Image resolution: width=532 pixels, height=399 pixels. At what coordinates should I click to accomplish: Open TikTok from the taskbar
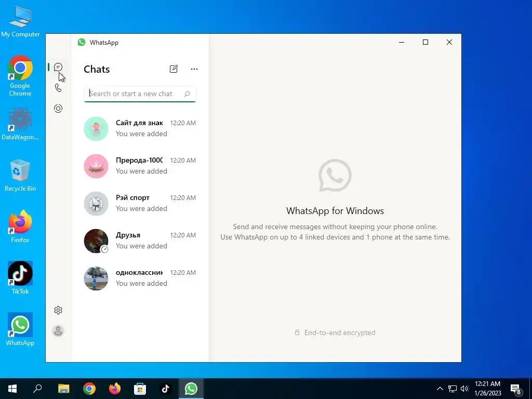(x=165, y=389)
